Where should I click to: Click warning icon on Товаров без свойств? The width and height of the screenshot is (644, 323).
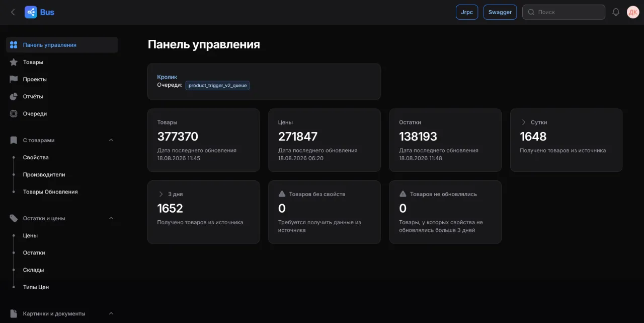pyautogui.click(x=282, y=194)
